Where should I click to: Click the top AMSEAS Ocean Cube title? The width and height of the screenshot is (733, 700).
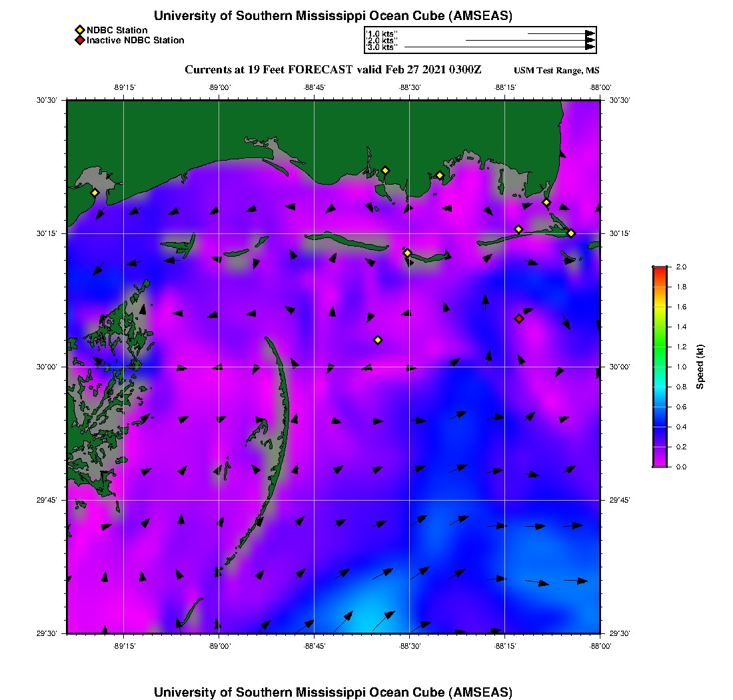click(333, 16)
